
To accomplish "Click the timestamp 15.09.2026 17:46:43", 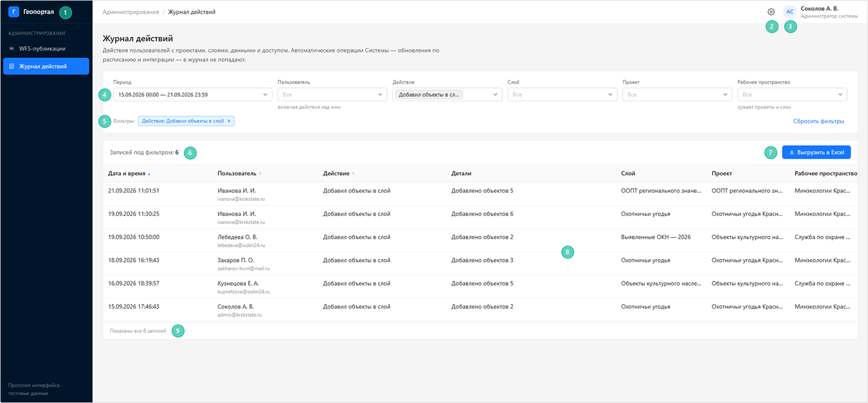I will [134, 307].
